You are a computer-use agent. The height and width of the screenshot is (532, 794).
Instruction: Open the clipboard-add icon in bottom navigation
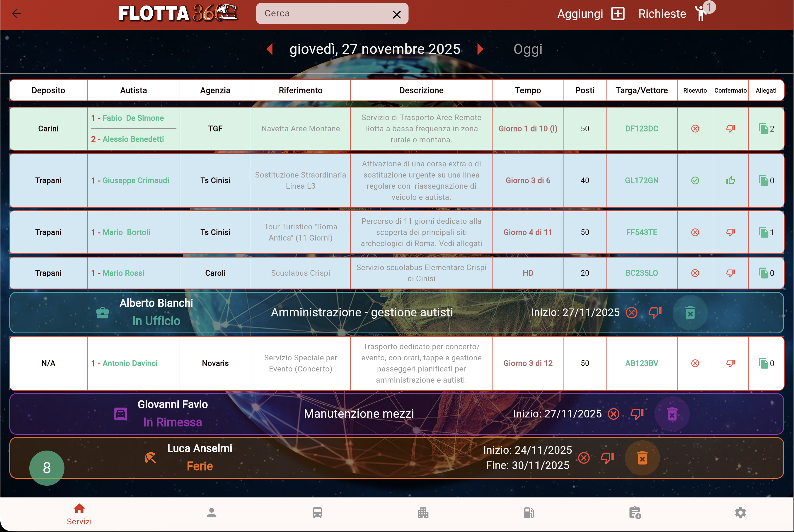click(635, 513)
